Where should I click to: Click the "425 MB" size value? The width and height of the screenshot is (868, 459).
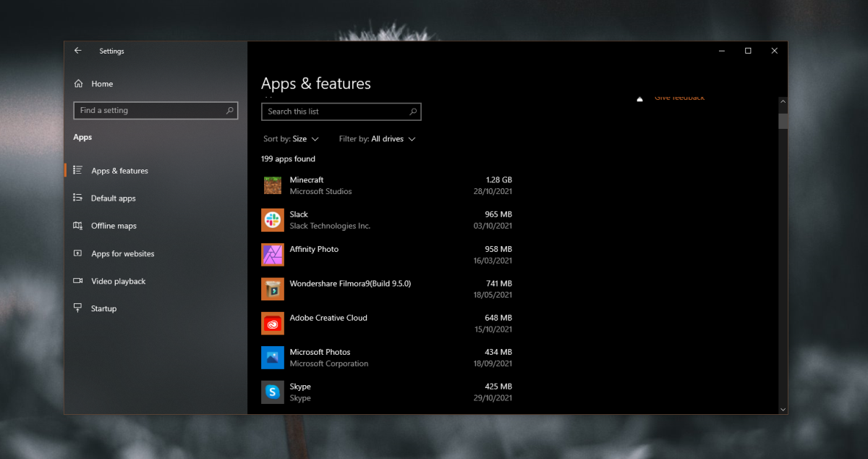(x=498, y=387)
